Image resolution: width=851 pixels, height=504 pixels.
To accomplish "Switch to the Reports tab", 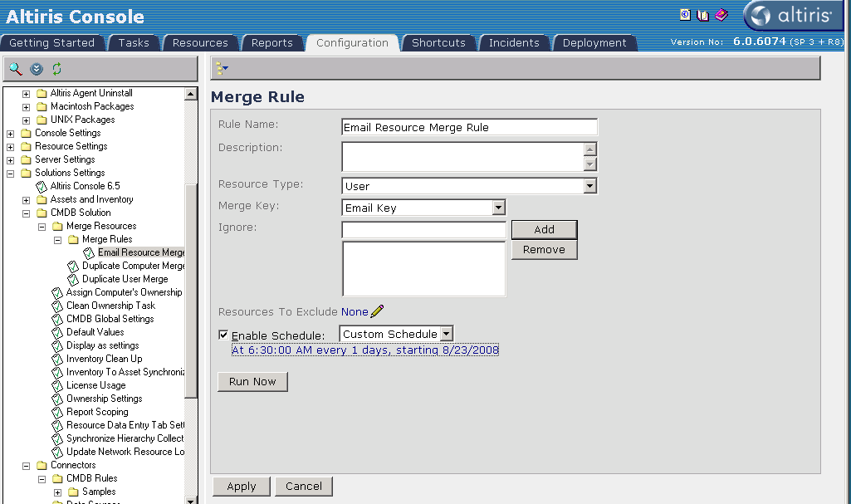I will 271,43.
